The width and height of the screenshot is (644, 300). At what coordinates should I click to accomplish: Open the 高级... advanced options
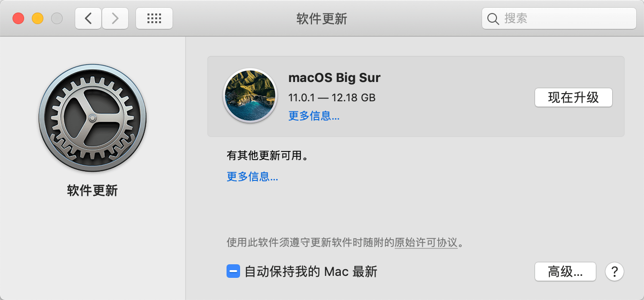tap(565, 272)
